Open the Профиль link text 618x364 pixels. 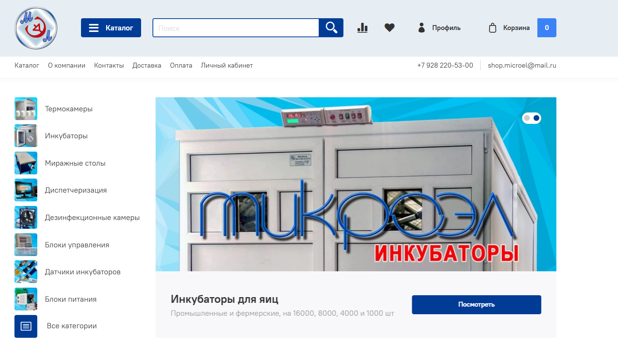(446, 28)
